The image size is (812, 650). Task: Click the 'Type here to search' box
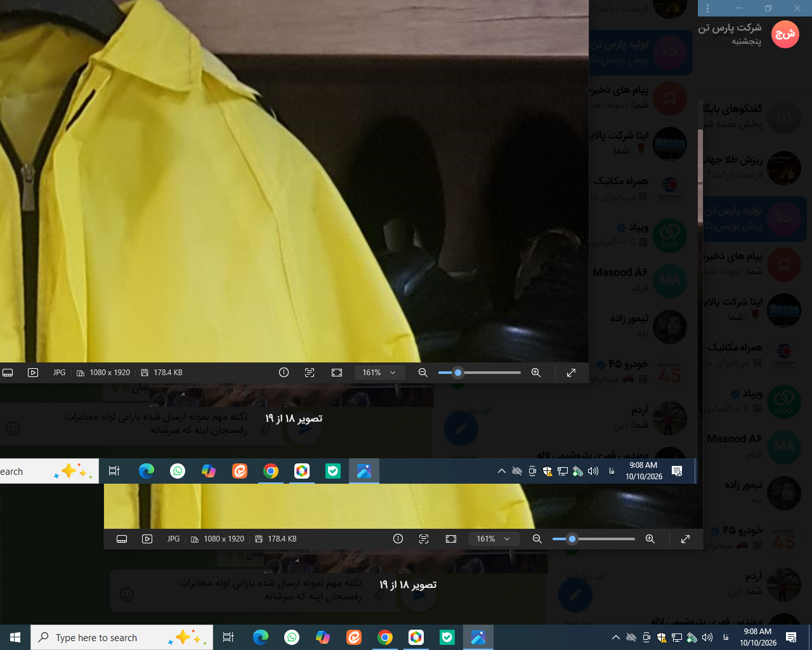[x=122, y=637]
